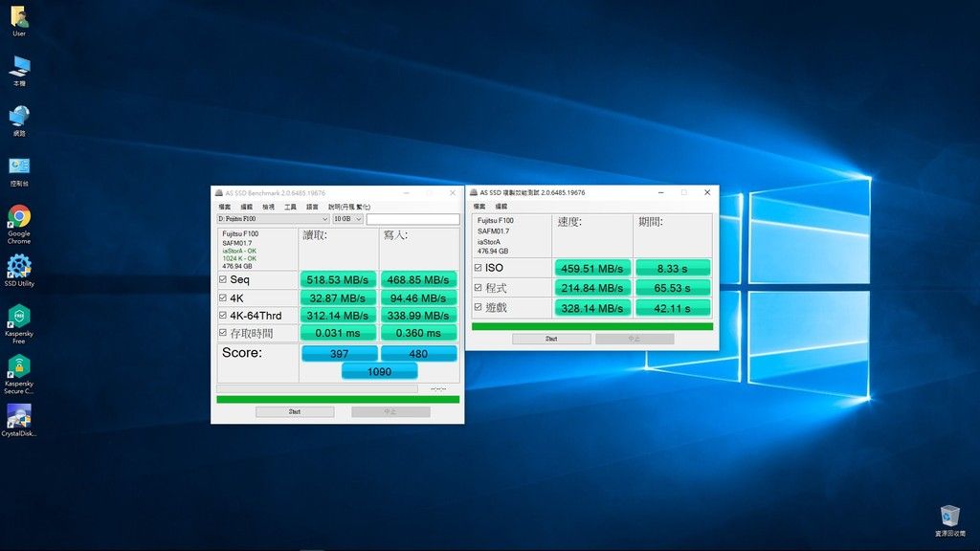Toggle the 遊戲 game copy test checkbox
This screenshot has height=551, width=980.
[x=479, y=307]
